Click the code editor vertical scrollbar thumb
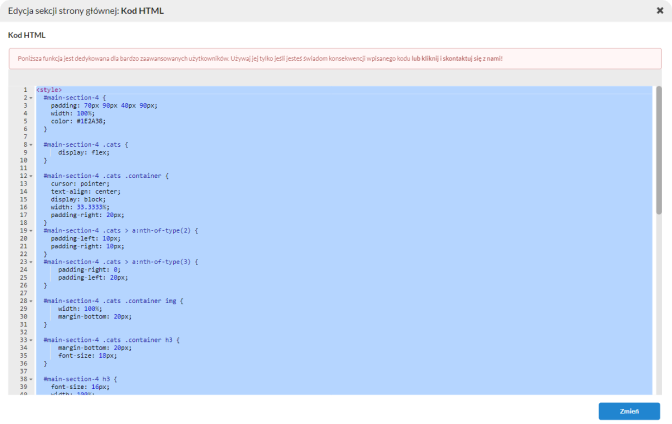 tap(659, 150)
